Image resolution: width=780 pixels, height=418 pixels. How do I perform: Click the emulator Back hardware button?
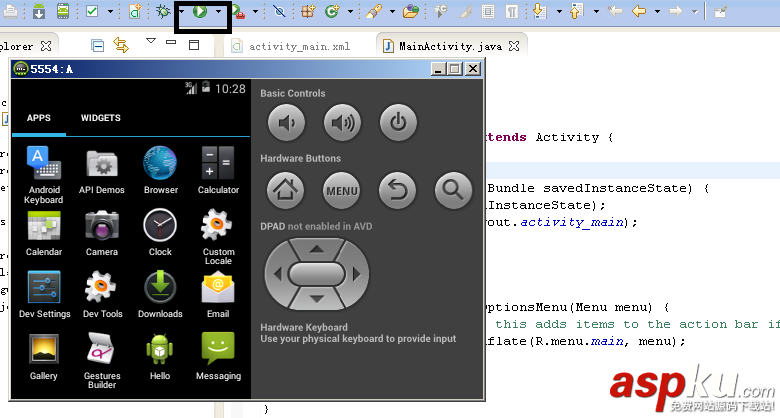397,191
